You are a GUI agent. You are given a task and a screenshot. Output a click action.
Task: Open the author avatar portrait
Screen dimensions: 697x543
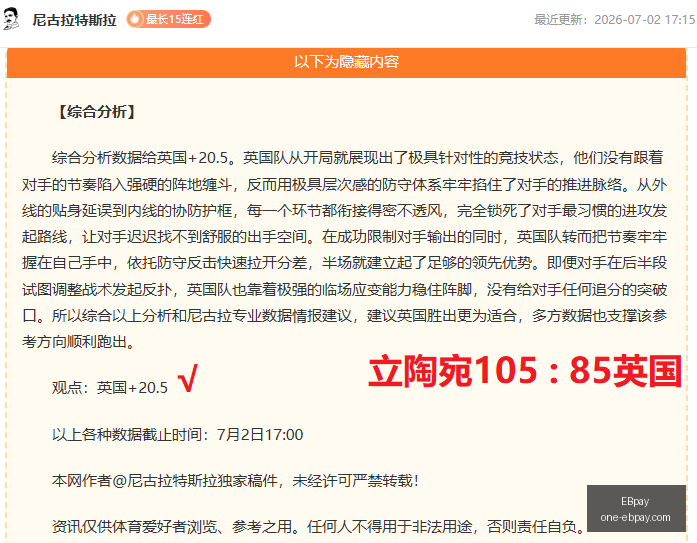(12, 19)
